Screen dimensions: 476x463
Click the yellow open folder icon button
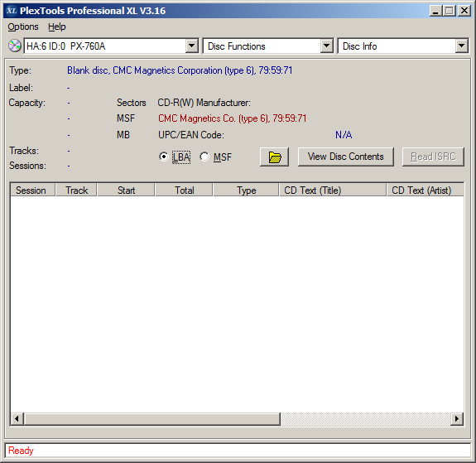274,157
